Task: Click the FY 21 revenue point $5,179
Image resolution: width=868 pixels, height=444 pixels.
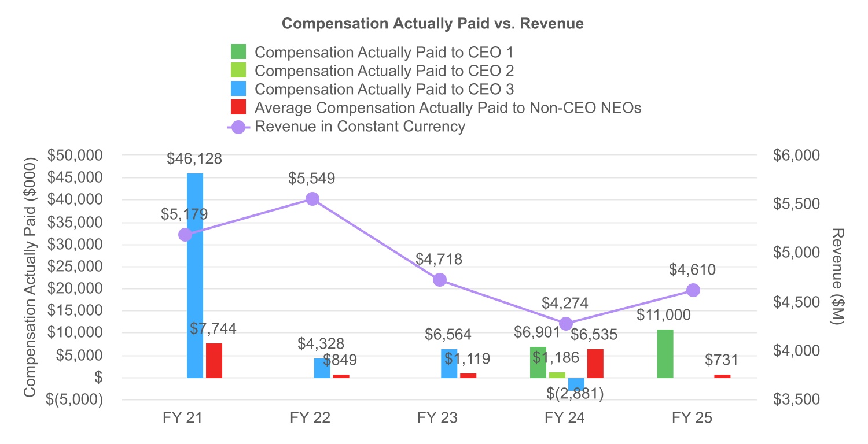Action: [x=185, y=235]
